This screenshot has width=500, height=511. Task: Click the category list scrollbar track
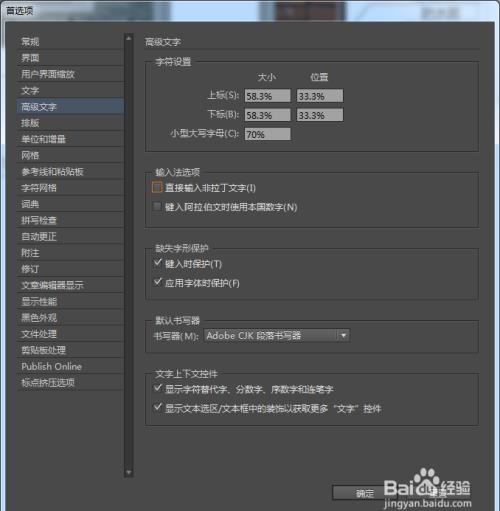pyautogui.click(x=129, y=255)
